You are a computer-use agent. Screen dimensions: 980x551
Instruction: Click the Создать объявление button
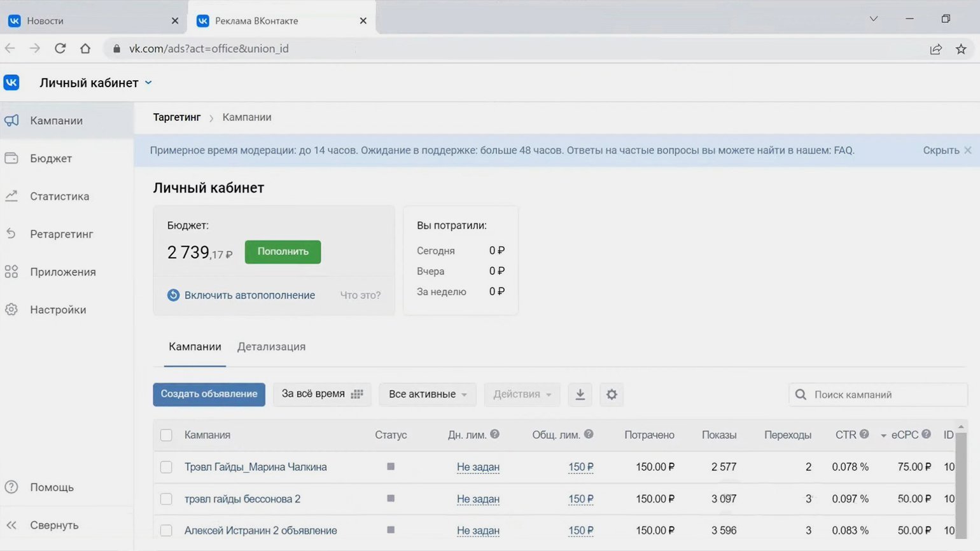[x=209, y=394]
